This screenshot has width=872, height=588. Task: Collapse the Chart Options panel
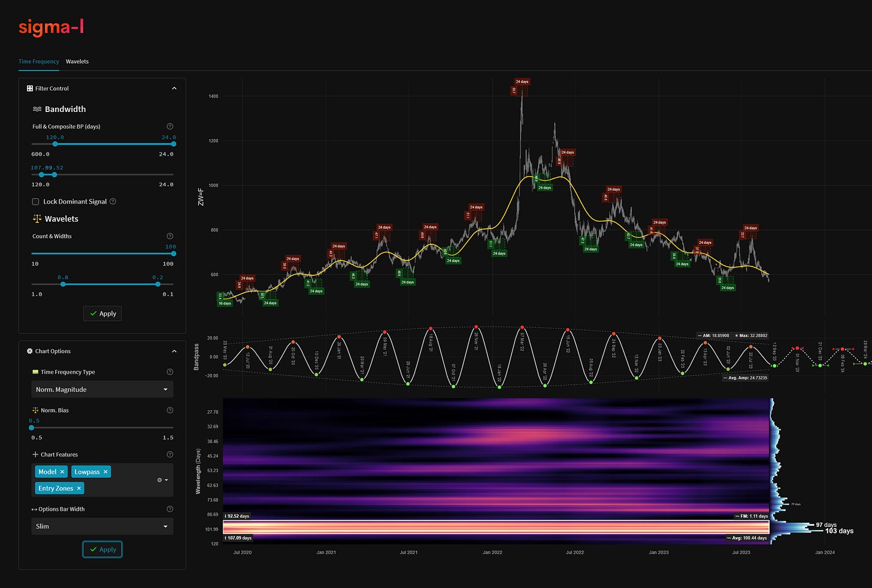[174, 351]
